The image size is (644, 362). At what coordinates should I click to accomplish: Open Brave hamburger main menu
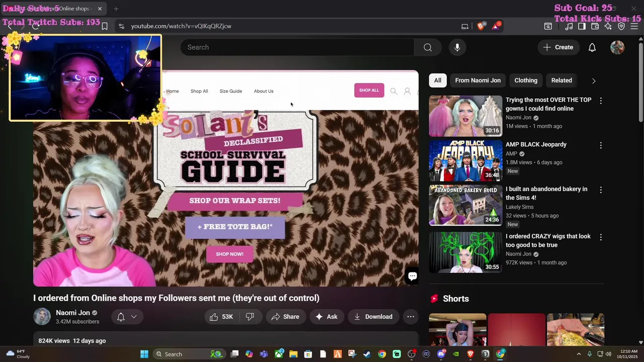634,26
